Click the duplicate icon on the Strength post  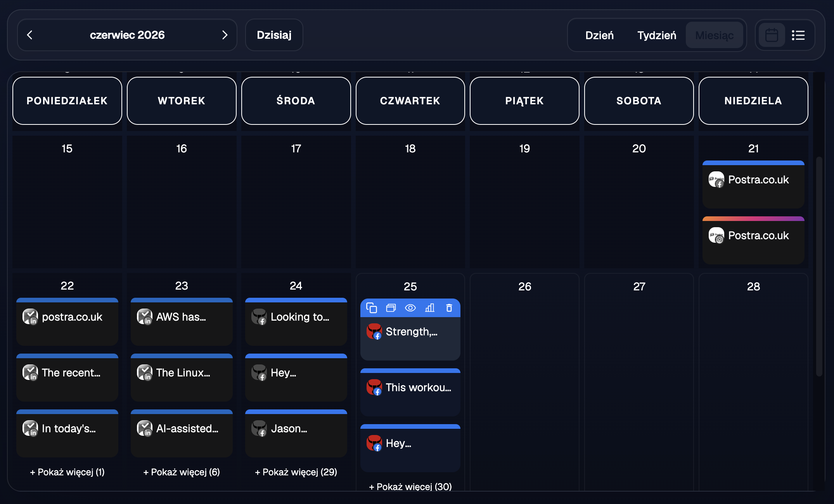click(x=372, y=308)
